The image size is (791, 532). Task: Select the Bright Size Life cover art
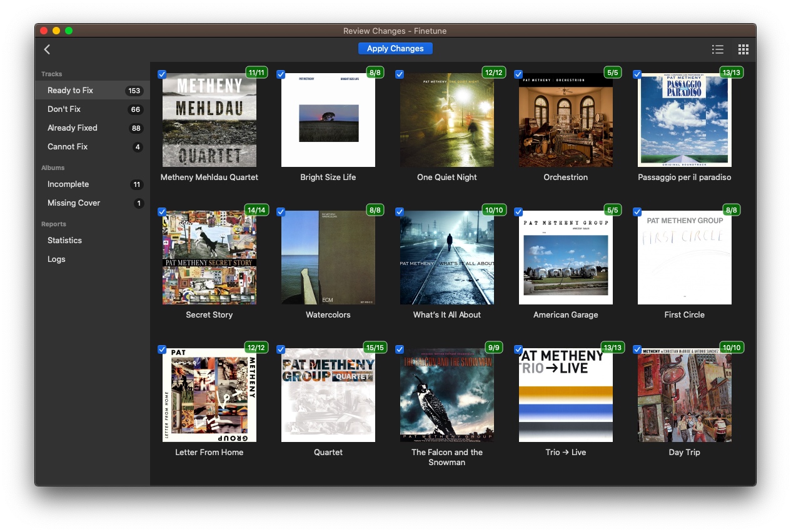(x=328, y=120)
